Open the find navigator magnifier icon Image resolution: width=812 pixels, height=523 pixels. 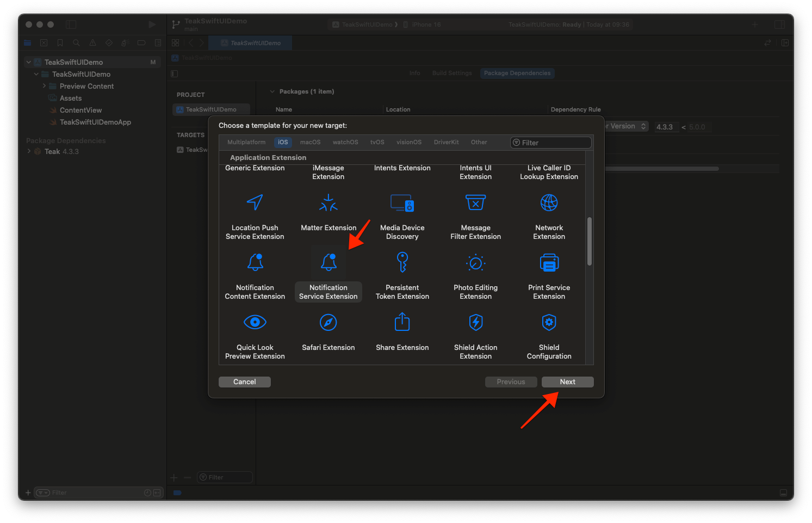click(76, 43)
